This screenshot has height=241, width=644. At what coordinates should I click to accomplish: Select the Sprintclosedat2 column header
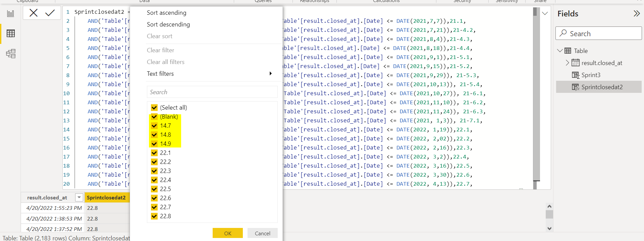pyautogui.click(x=107, y=197)
